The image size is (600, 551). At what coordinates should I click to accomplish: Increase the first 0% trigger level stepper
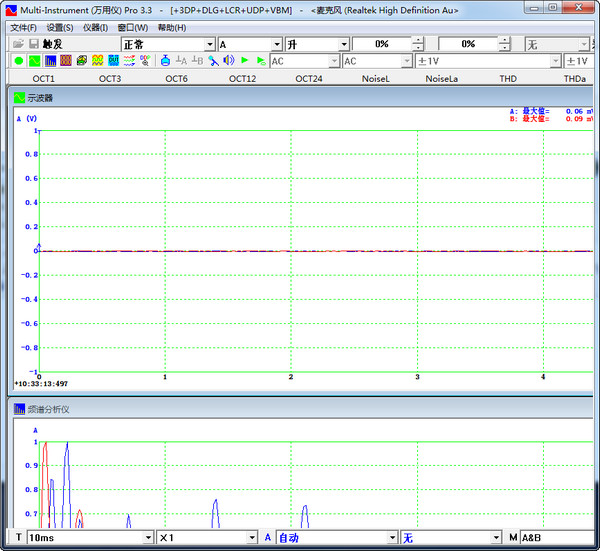tap(418, 41)
